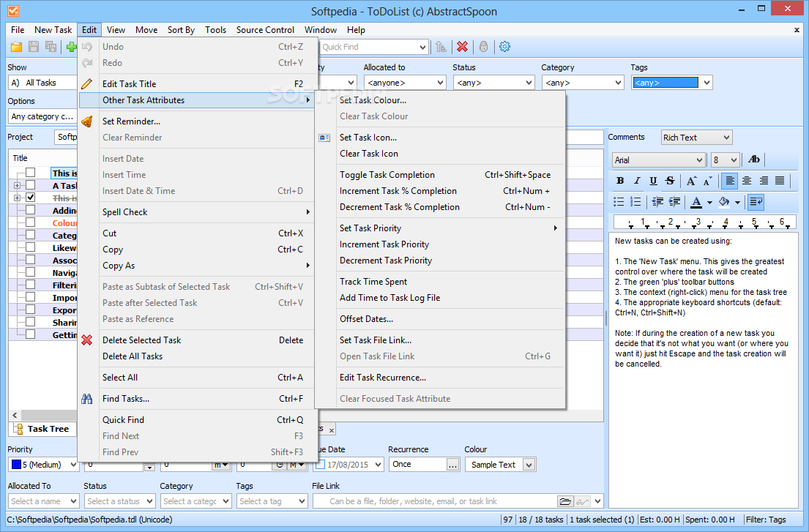Choose 'Toggle Task Completion' submenu entry
Screen dimensions: 809x532
coord(440,175)
